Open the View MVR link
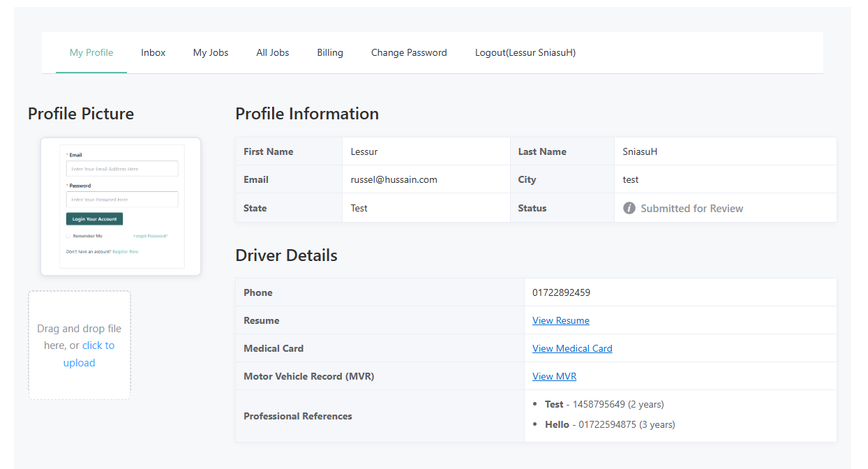Screen dimensions: 868x469 coord(554,376)
